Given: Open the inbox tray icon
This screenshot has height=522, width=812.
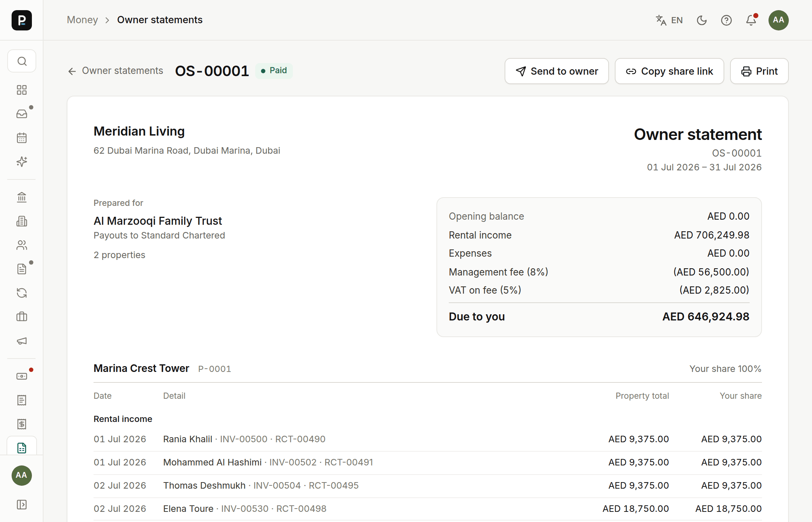Looking at the screenshot, I should click(x=22, y=114).
